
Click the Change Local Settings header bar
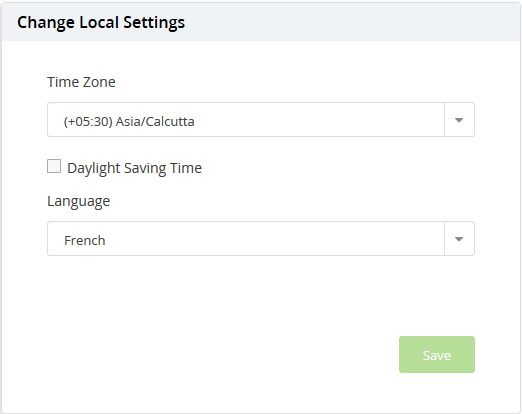[x=261, y=22]
